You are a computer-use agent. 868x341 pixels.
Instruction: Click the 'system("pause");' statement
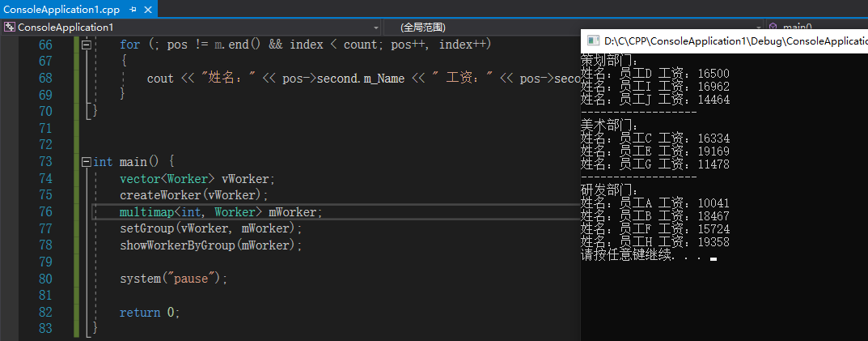(x=174, y=279)
